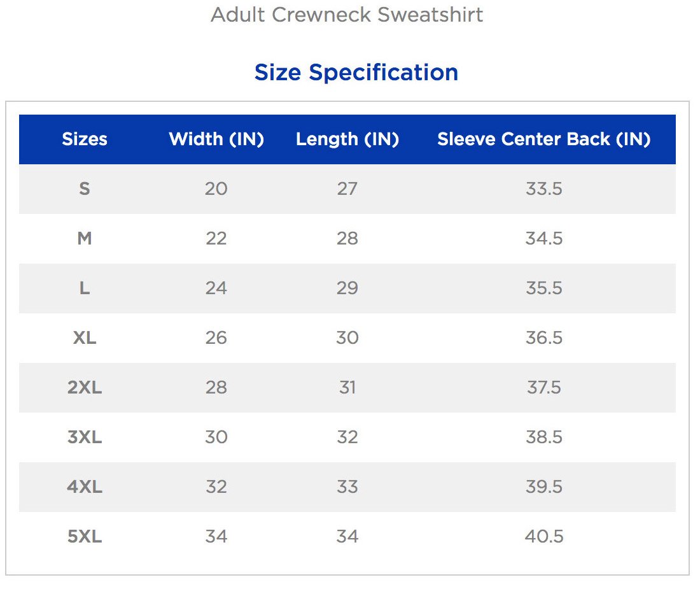The height and width of the screenshot is (589, 700).
Task: Click the sleeve value 36.5 for XL
Action: point(544,337)
